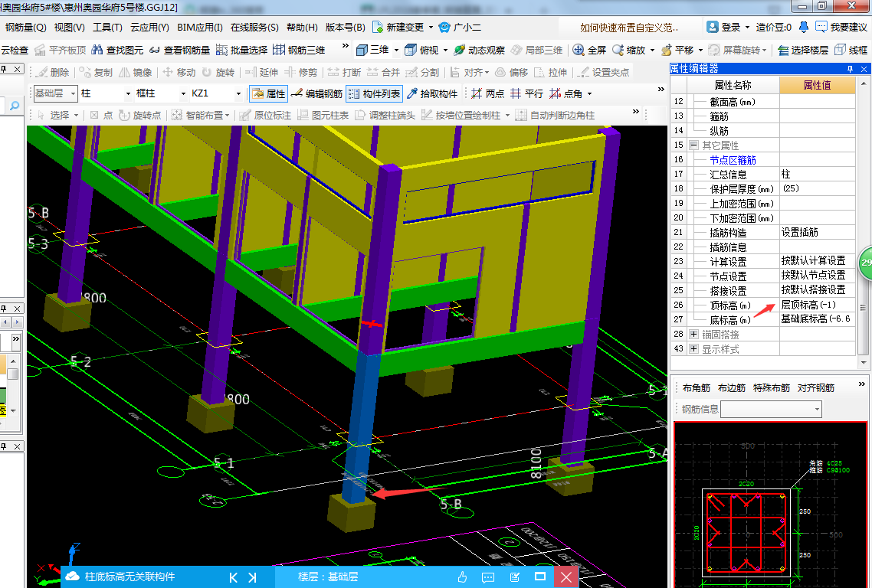Click the 钢筋信息 input combo box
Viewport: 872px width, 588px height.
coord(771,410)
